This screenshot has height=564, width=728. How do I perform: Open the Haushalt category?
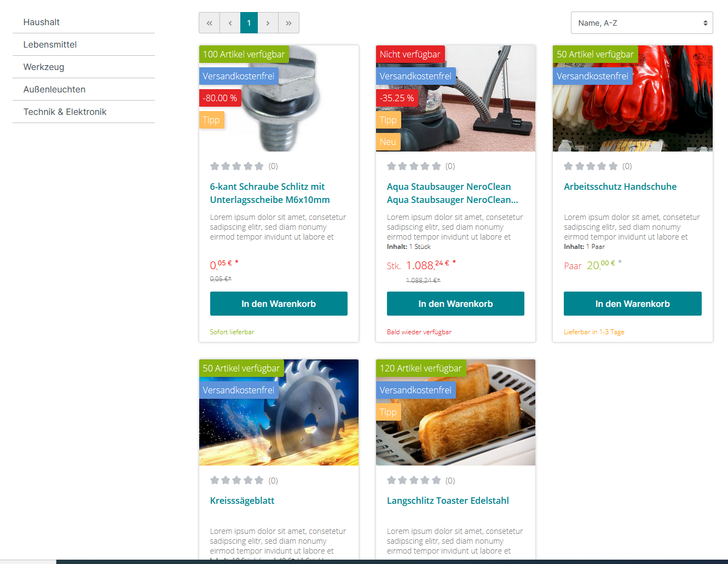tap(42, 22)
